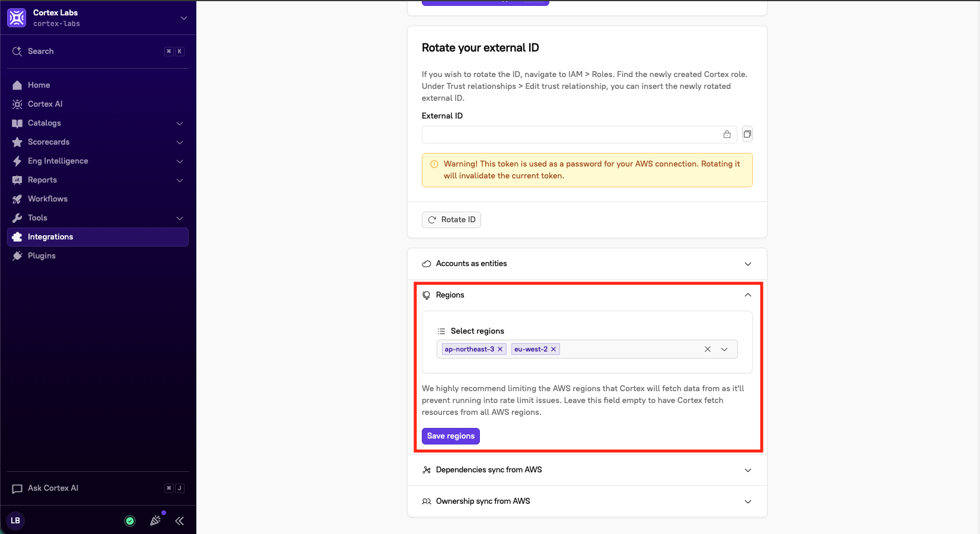
Task: Click the Home house icon
Action: [x=17, y=85]
